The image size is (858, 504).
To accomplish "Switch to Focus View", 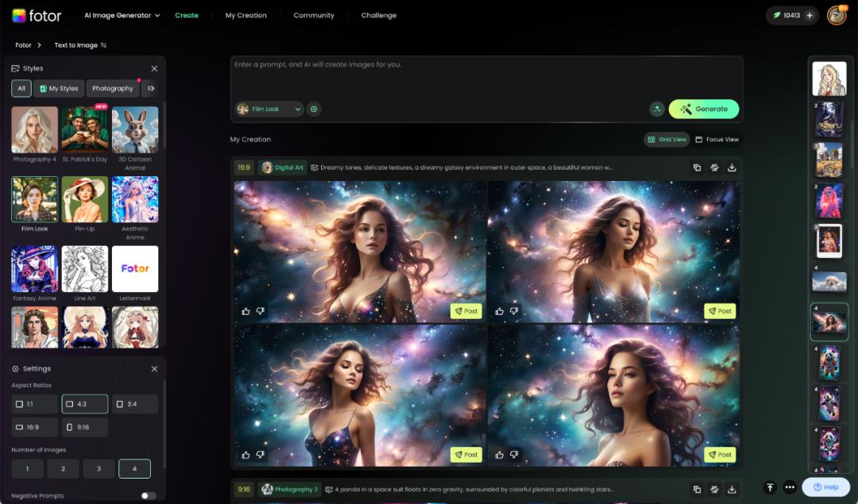I will (717, 140).
